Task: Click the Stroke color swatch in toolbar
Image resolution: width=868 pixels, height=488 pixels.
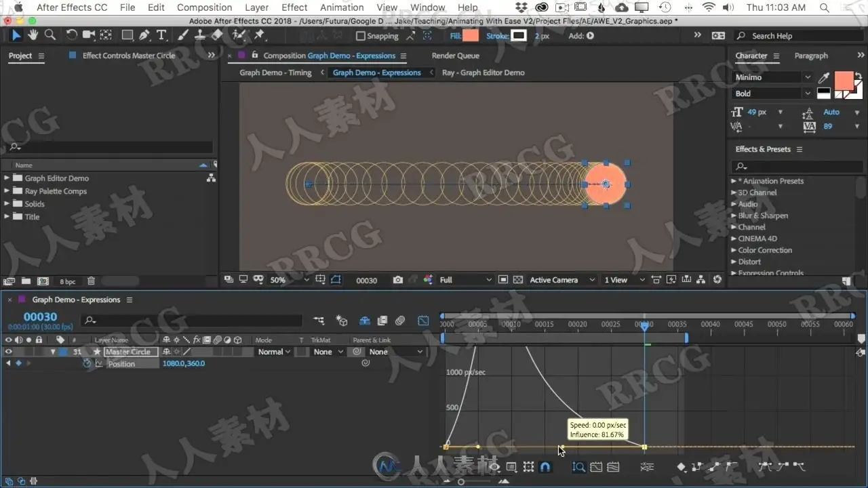Action: click(x=519, y=36)
